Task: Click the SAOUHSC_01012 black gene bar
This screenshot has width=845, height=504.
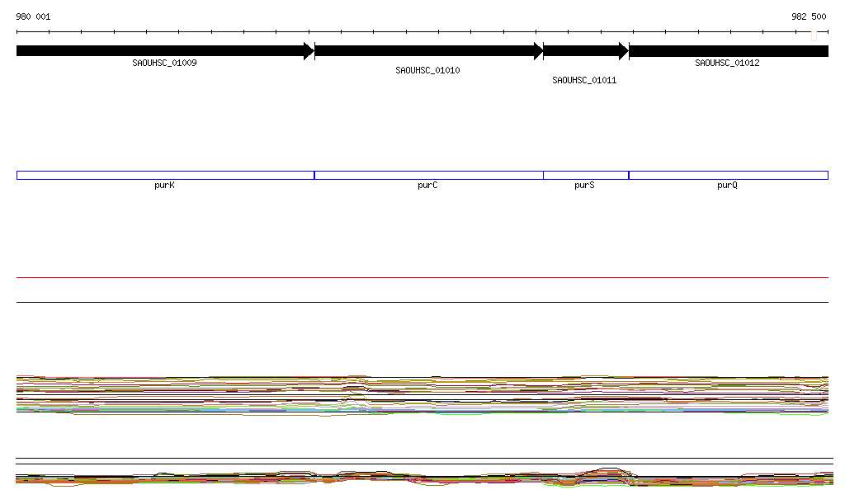Action: click(x=728, y=51)
